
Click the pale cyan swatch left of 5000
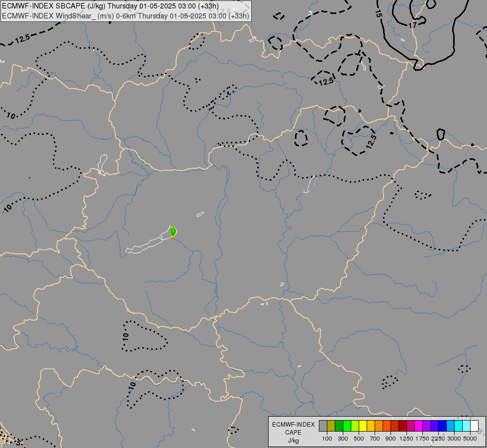click(467, 426)
